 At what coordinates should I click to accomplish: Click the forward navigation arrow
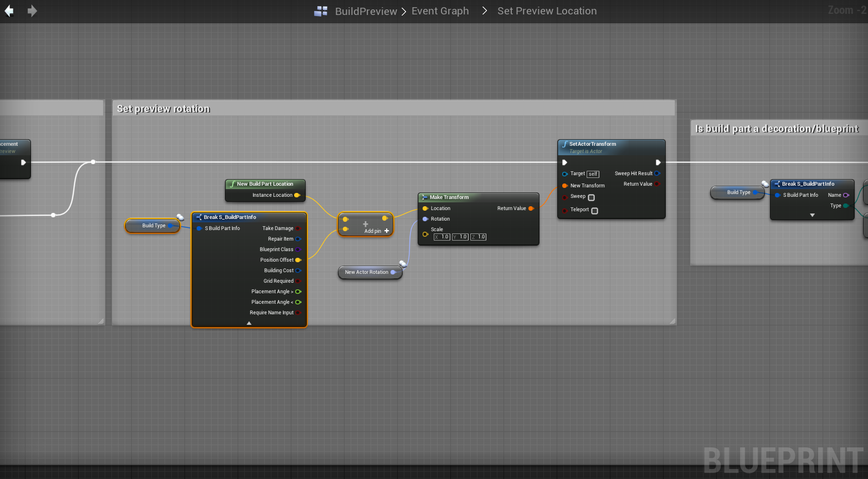(x=32, y=11)
